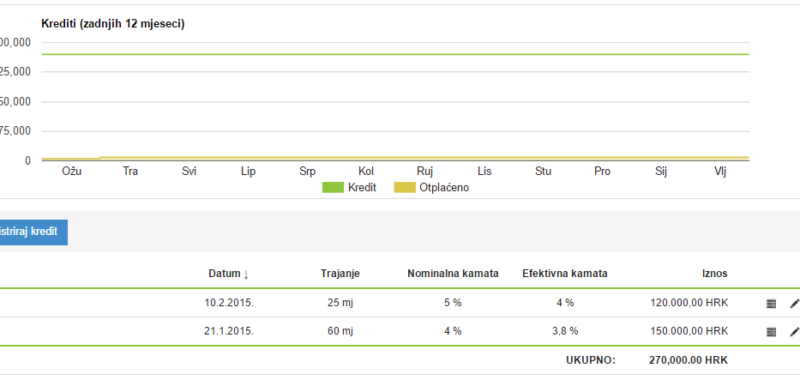The height and width of the screenshot is (380, 800).
Task: Sort by the Efektivna kamata column
Action: click(x=565, y=273)
